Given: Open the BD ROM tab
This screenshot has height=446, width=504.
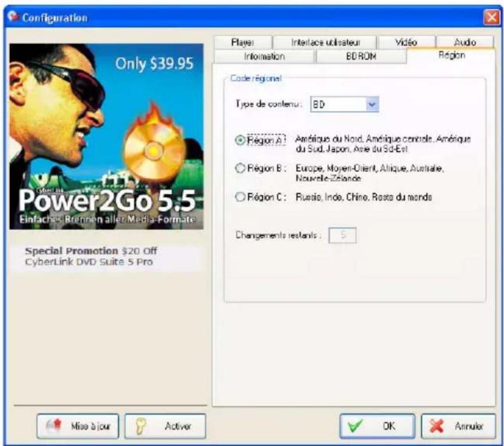Looking at the screenshot, I should [x=361, y=56].
